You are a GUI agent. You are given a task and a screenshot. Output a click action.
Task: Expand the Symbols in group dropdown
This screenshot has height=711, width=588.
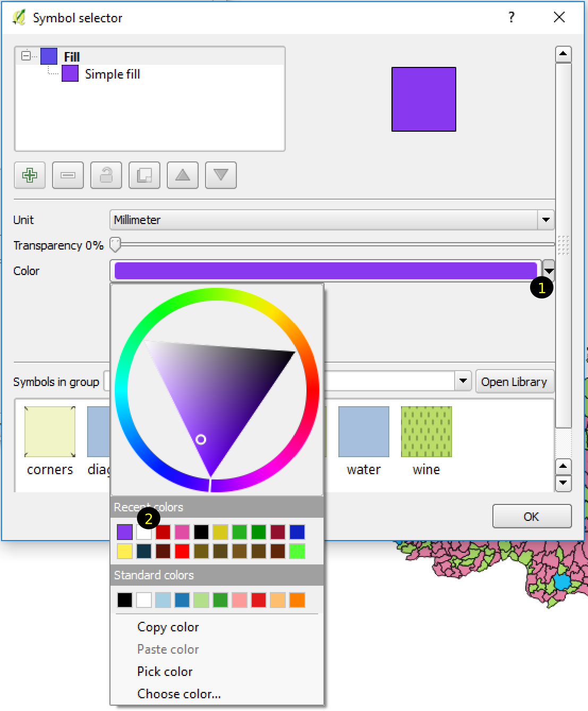tap(463, 381)
